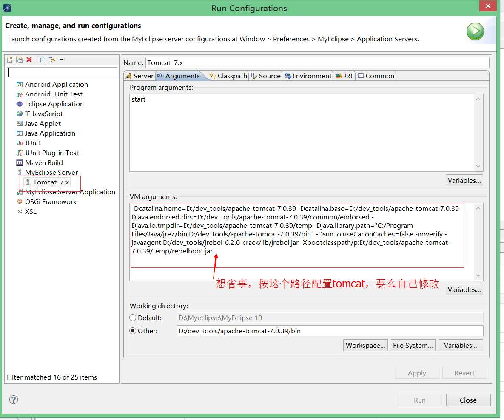Select Eclipse Application configuration type

pyautogui.click(x=54, y=104)
